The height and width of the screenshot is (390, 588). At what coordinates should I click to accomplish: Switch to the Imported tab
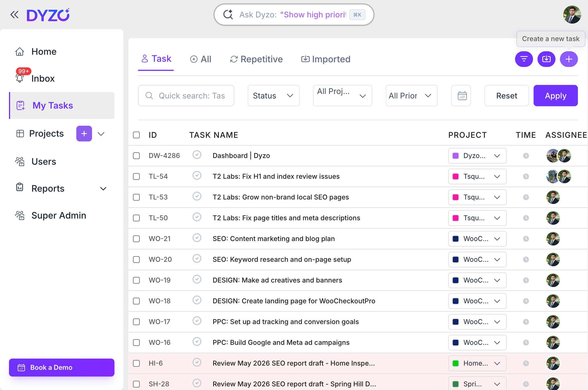pos(326,59)
